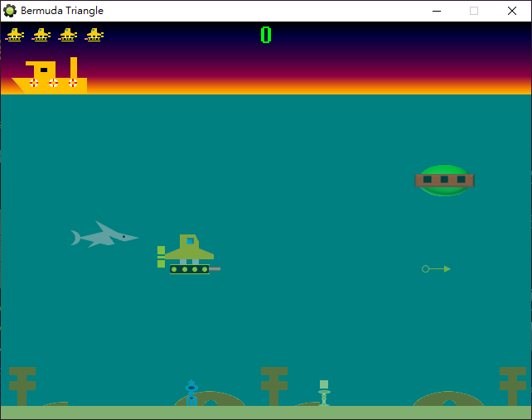Viewport: 532px width, 420px height.
Task: Click the submarine's gray cannon barrel
Action: pyautogui.click(x=215, y=269)
